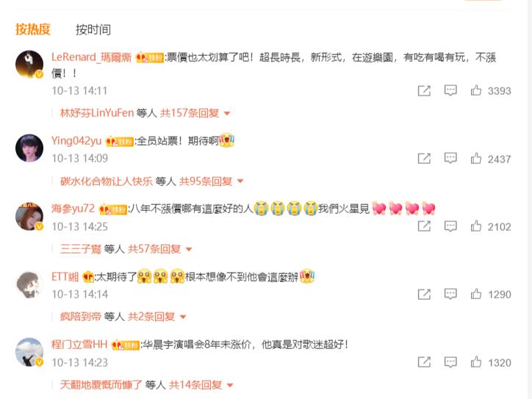
Task: Click thumbs-up on the ETT緗 comment
Action: tap(476, 294)
